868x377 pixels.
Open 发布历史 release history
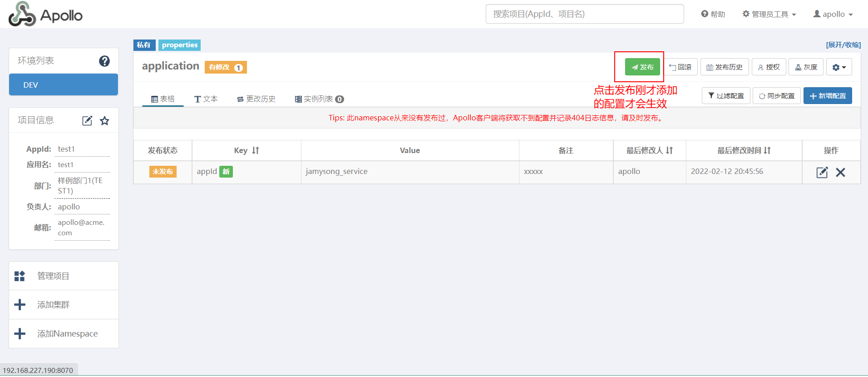pos(725,67)
